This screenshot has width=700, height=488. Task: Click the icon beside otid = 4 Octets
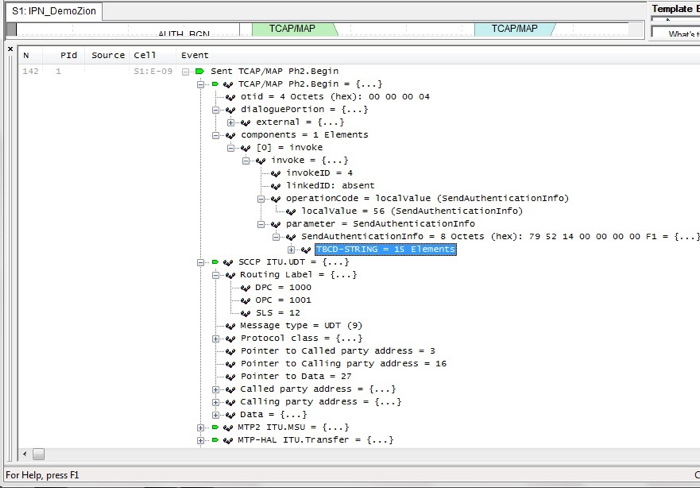[x=230, y=97]
